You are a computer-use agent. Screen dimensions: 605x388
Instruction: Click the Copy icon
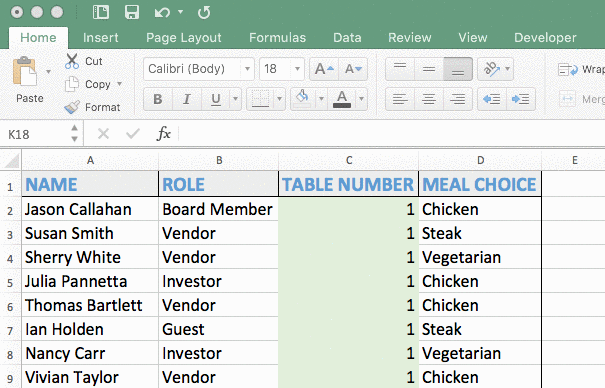72,84
